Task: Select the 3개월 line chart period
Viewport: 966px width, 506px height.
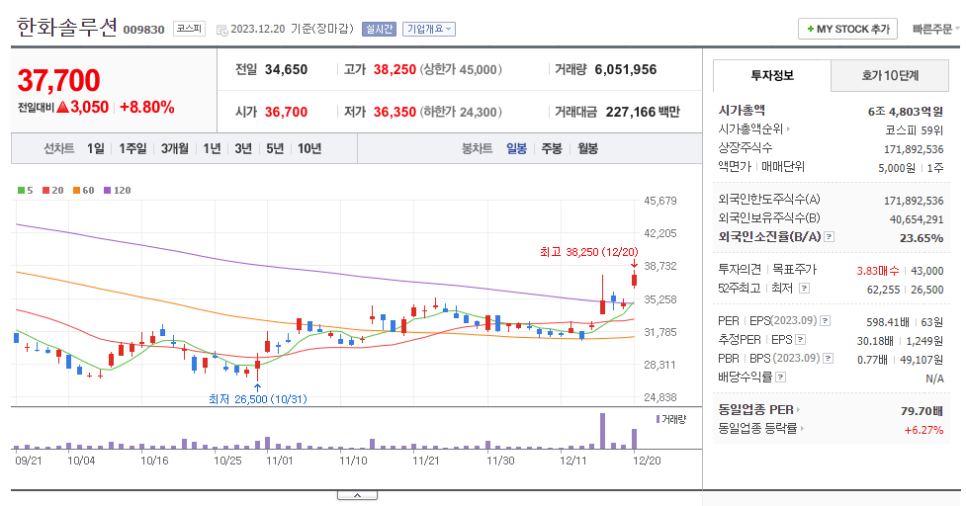Action: pos(174,149)
